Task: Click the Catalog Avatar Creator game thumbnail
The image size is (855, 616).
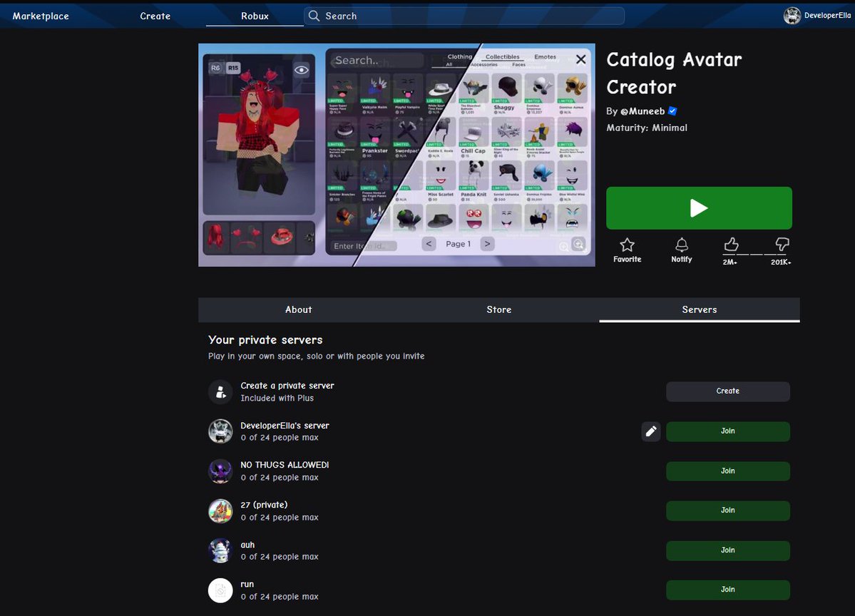Action: pos(396,155)
